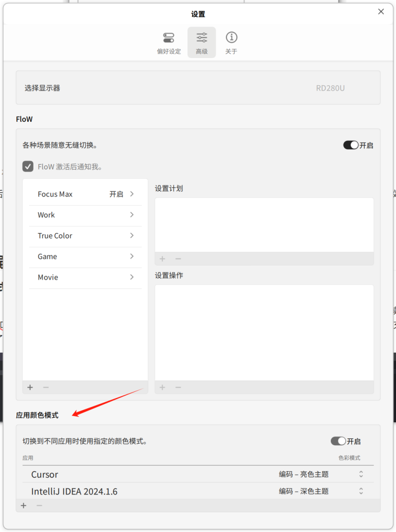Open the True Color scene entry
This screenshot has width=396, height=532.
point(85,235)
